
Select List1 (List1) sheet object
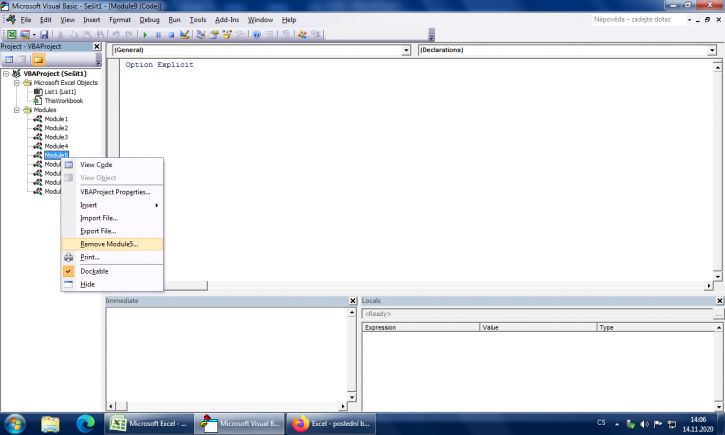click(x=60, y=92)
